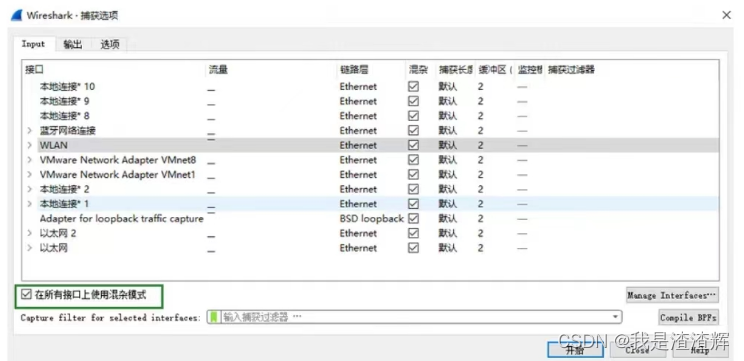Sort by the 流量 column header

coord(218,70)
